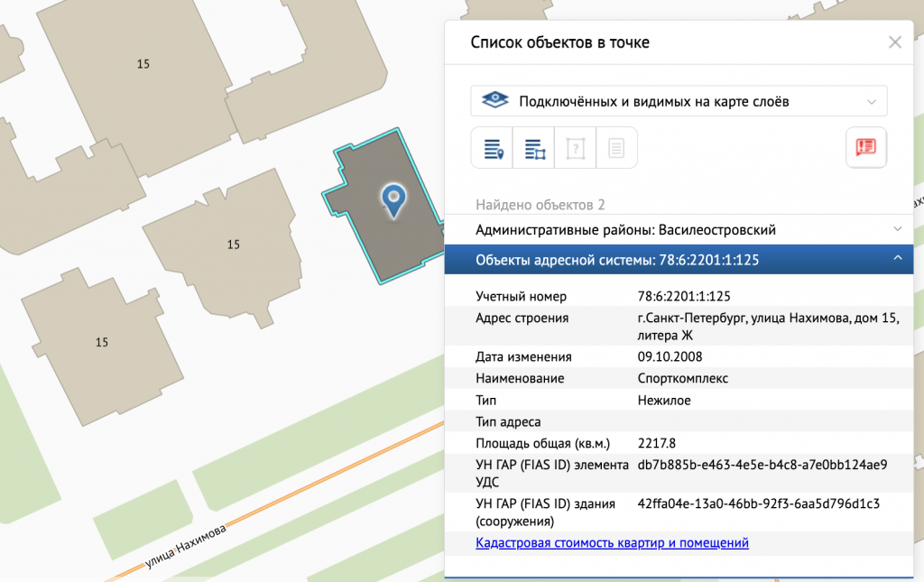Viewport: 924px width, 582px height.
Task: Click the 'Учетный номер' value 78:6:2201:1:125
Action: pos(683,296)
